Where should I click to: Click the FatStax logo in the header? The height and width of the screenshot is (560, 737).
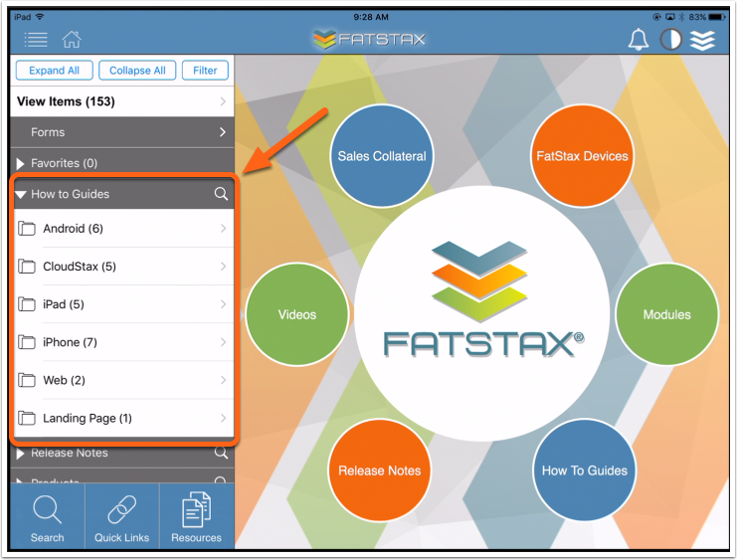coord(369,39)
